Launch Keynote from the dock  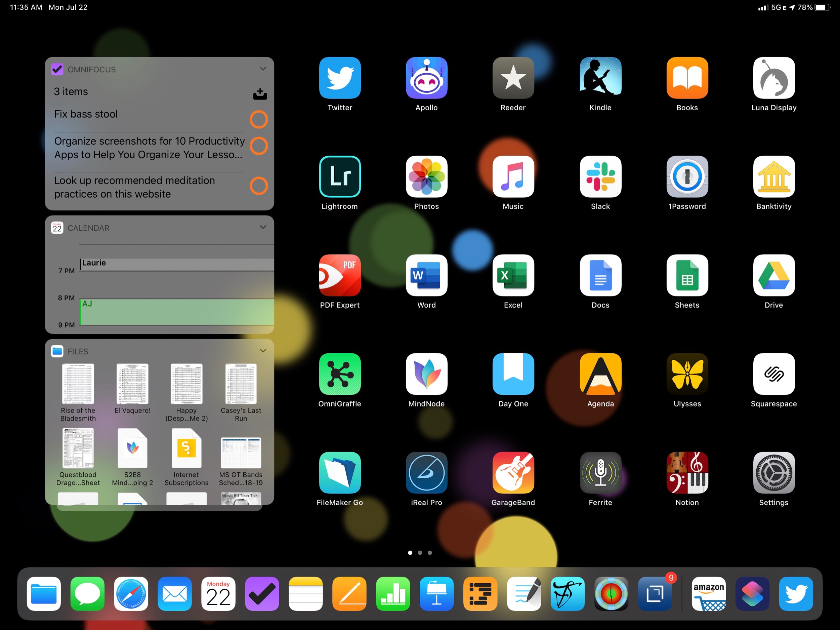pos(436,593)
